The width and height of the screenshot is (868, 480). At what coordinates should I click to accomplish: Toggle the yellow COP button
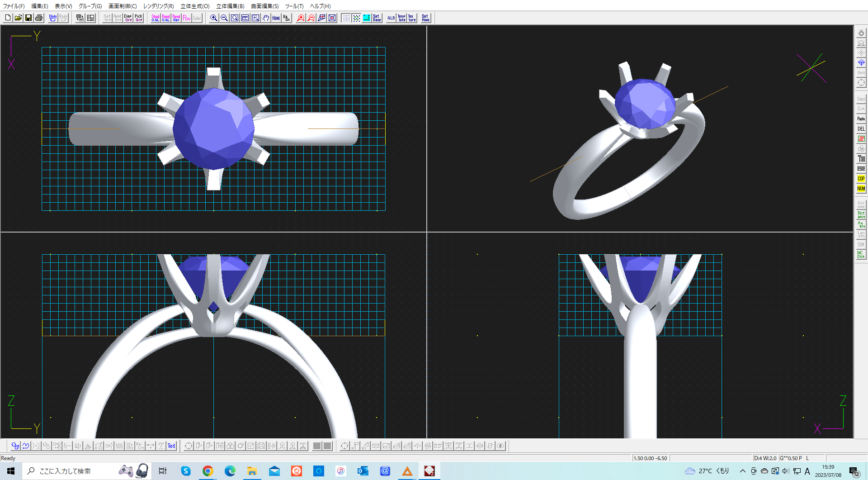(x=861, y=179)
